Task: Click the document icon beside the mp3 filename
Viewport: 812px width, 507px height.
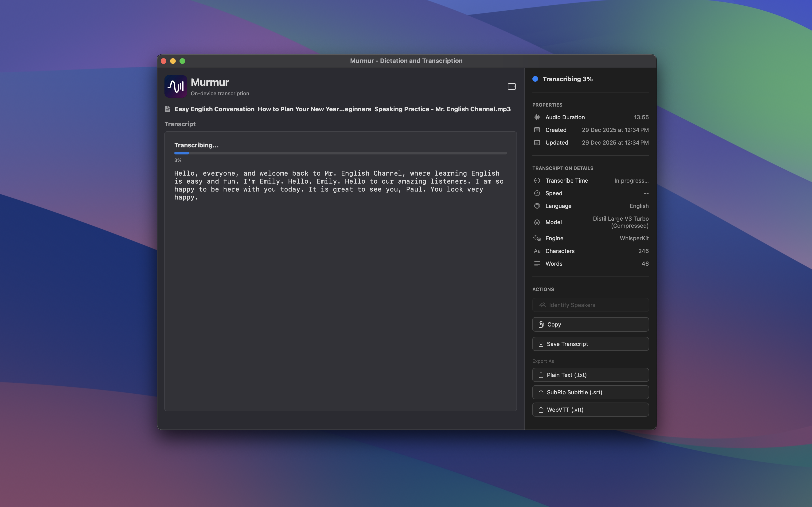Action: pos(168,109)
